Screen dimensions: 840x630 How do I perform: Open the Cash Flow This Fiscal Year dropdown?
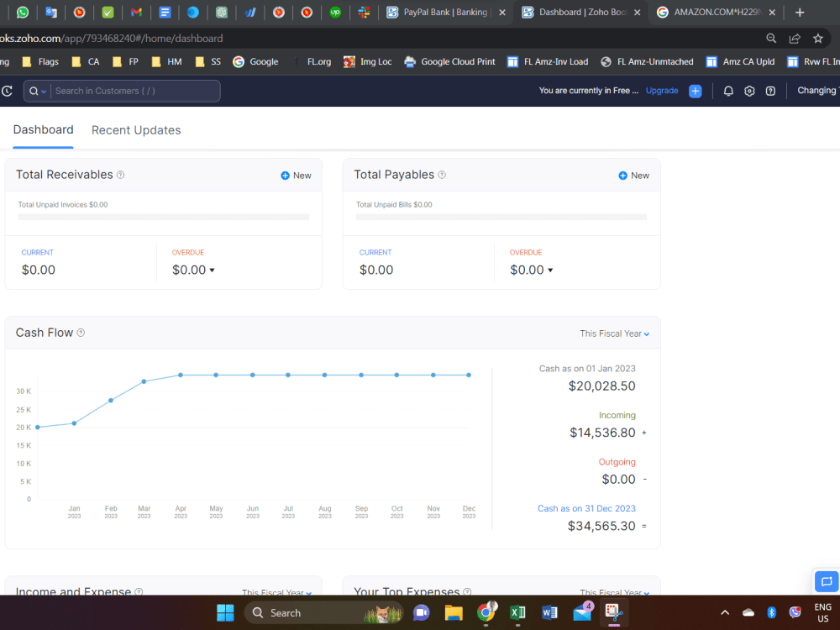point(615,333)
